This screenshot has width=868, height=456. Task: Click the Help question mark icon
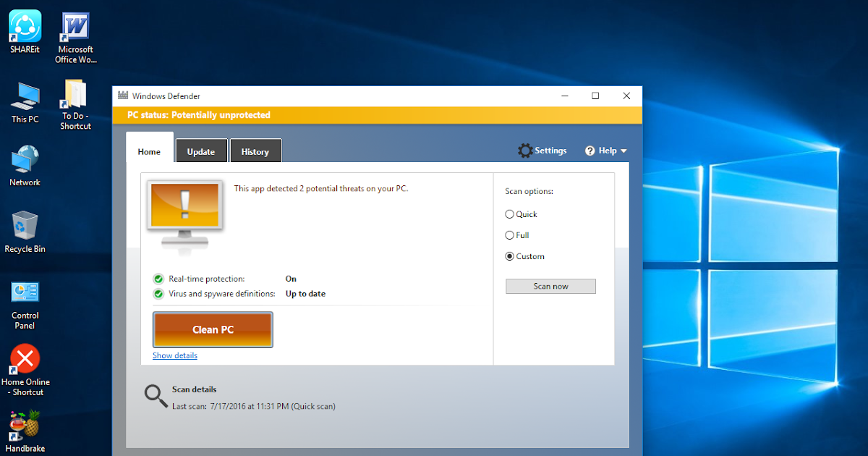point(590,151)
